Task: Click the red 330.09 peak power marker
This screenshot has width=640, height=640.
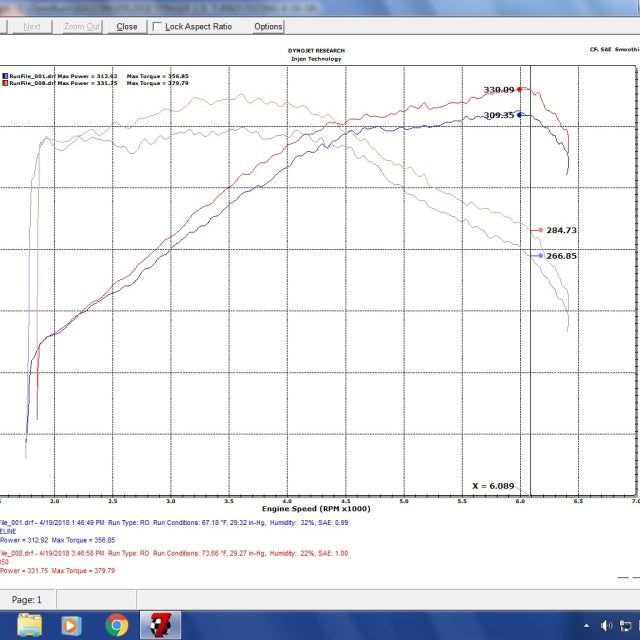Action: pyautogui.click(x=520, y=90)
